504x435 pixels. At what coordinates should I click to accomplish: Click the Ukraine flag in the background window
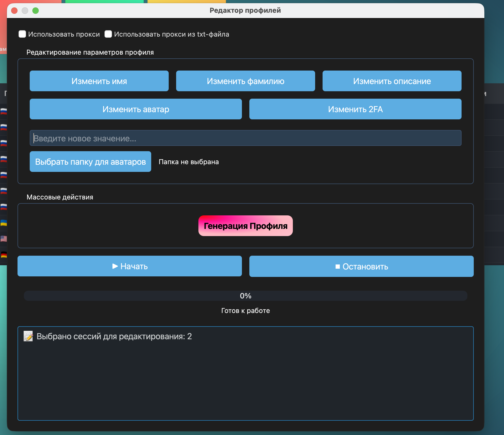4,223
